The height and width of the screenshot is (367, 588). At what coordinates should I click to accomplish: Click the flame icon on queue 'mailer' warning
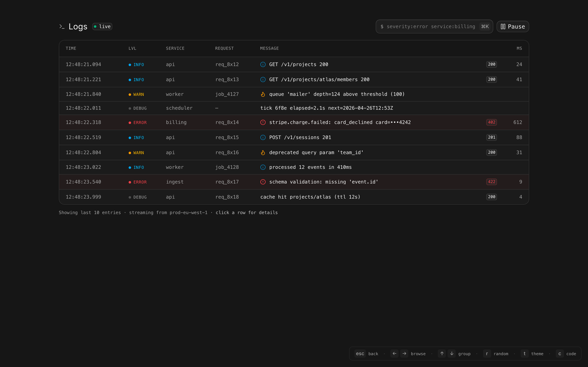click(263, 94)
